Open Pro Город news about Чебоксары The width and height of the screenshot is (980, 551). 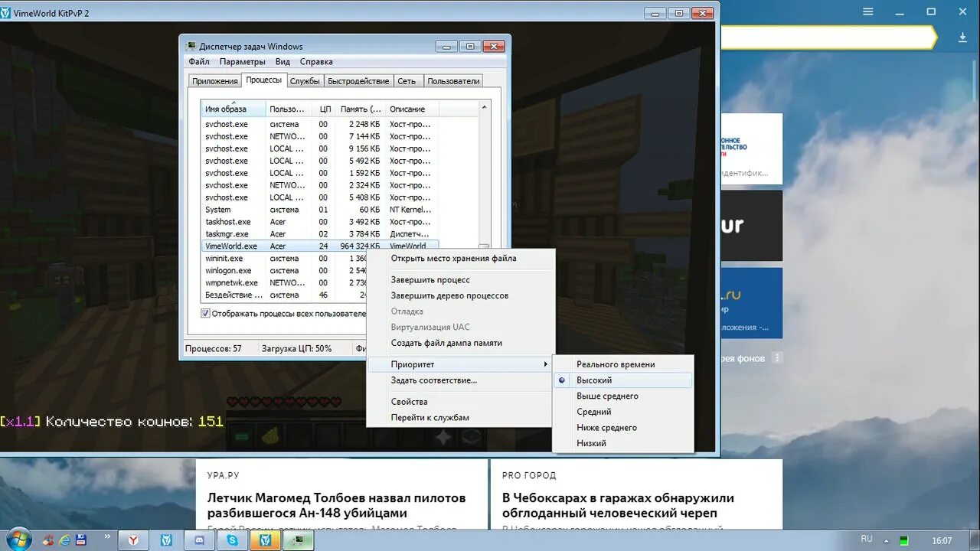pyautogui.click(x=618, y=506)
